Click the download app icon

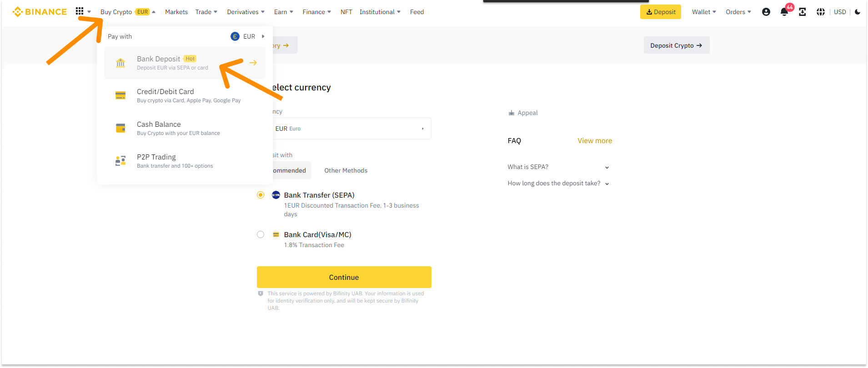pos(802,12)
